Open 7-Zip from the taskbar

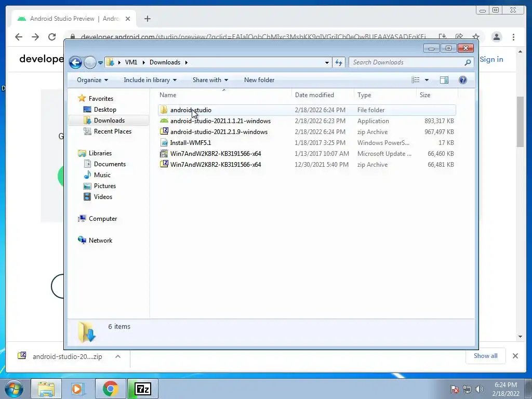point(143,389)
